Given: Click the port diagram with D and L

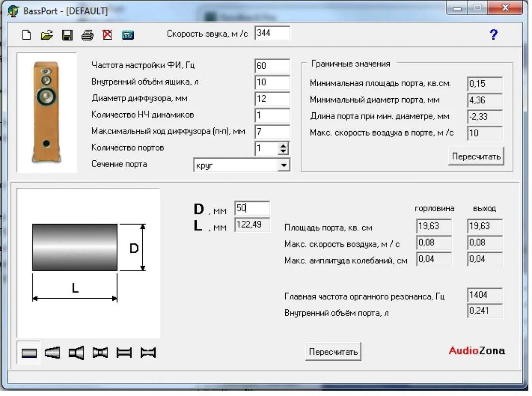Looking at the screenshot, I should tap(88, 263).
